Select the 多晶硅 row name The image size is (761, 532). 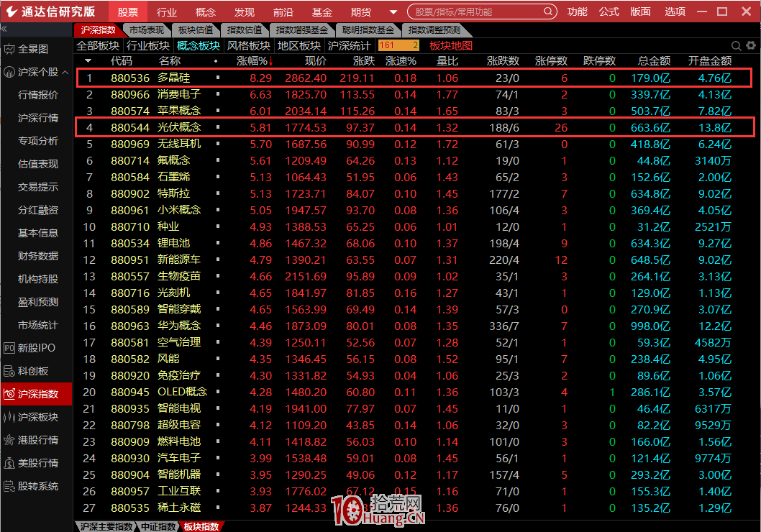[174, 78]
